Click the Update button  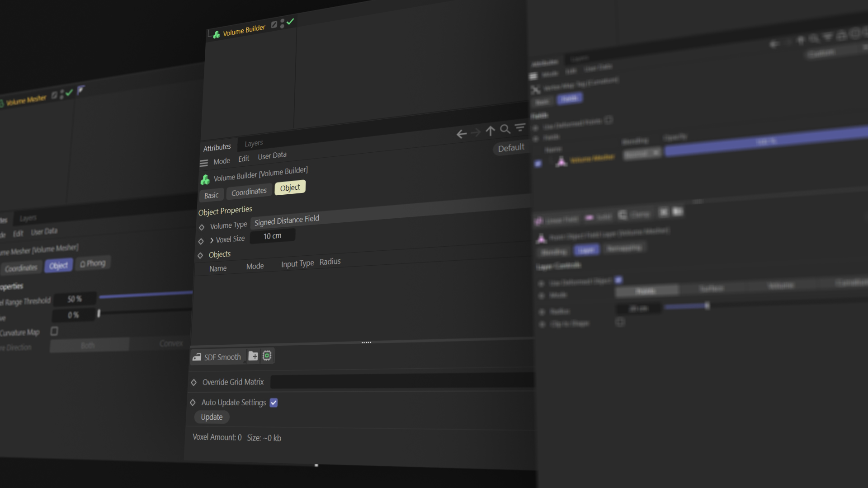[x=212, y=417]
